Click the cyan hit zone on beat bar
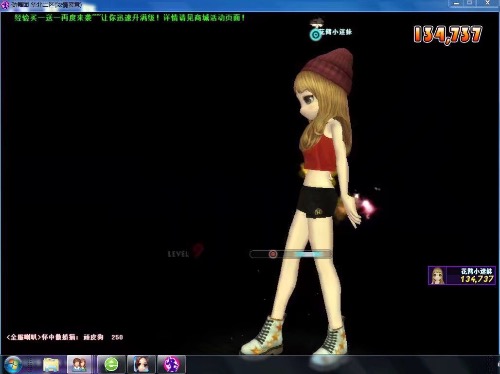The height and width of the screenshot is (374, 500). pos(308,255)
